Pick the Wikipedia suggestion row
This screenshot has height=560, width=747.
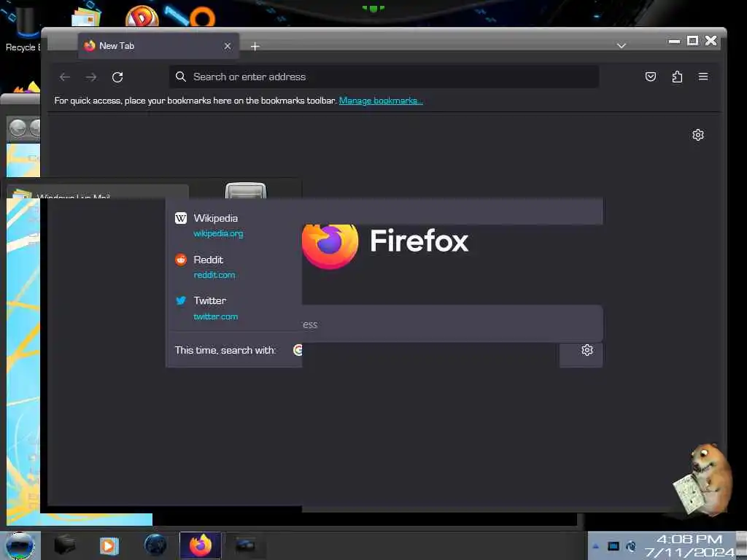click(x=234, y=225)
